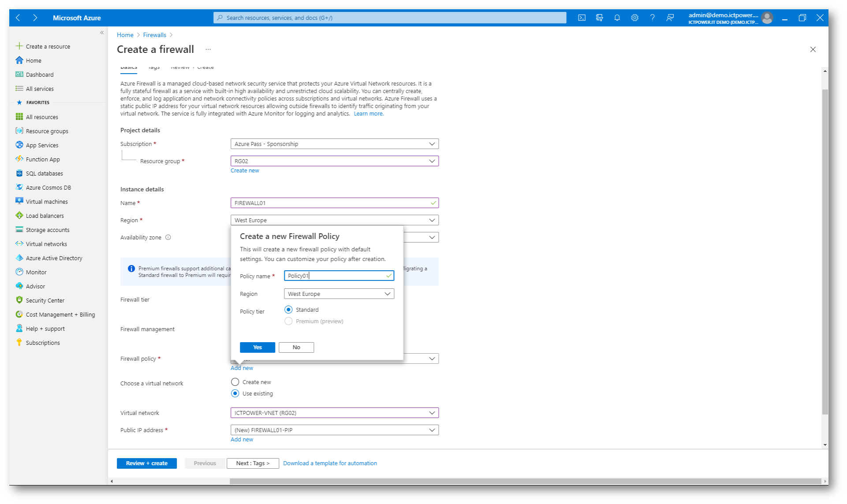The height and width of the screenshot is (504, 847).
Task: Open Advisor sidebar icon
Action: click(19, 286)
